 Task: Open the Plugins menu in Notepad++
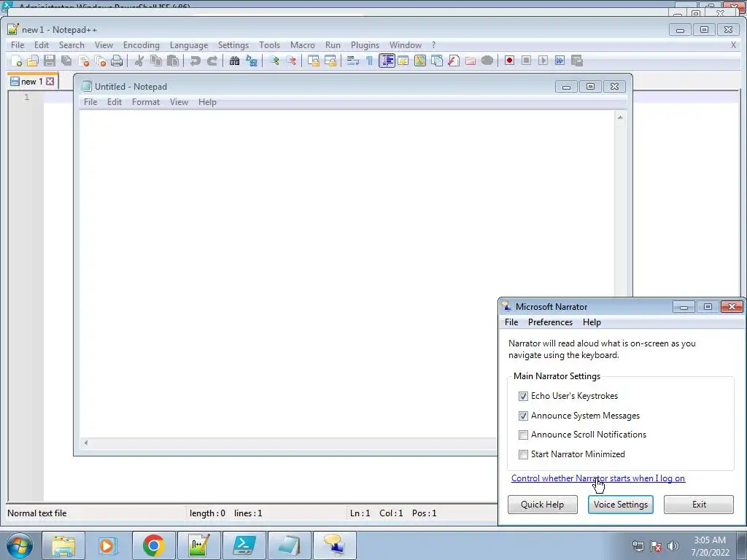tap(365, 44)
